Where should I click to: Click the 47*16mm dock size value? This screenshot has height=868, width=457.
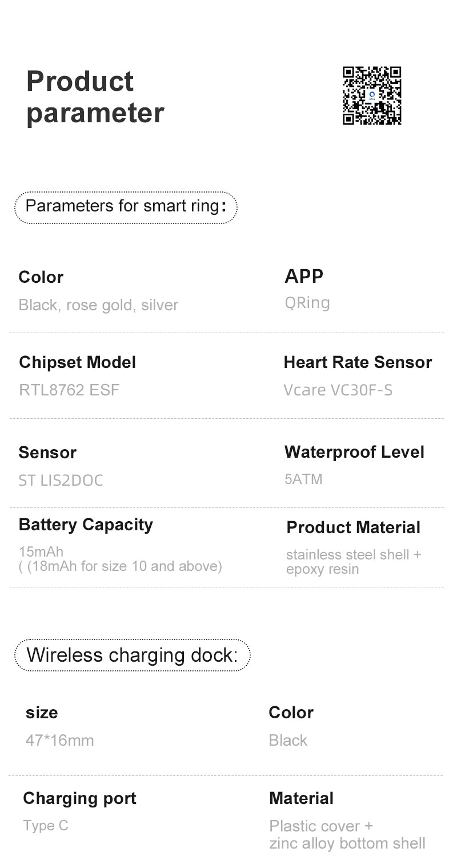tap(59, 741)
